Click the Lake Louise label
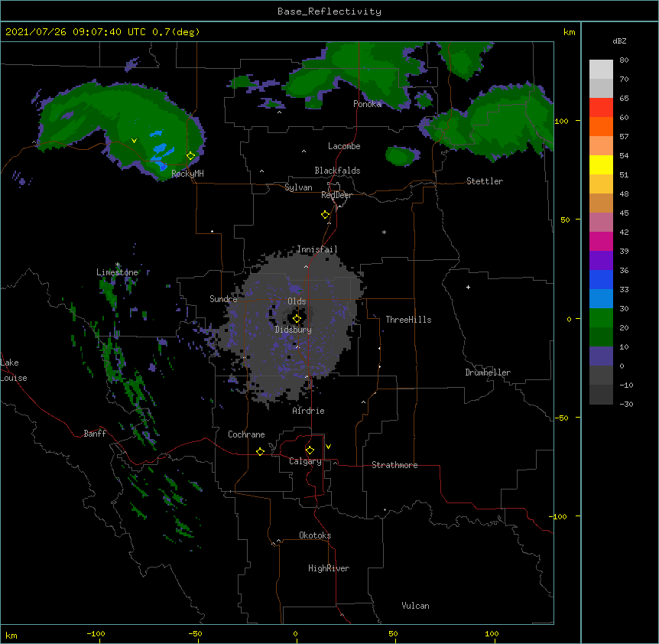The image size is (659, 644). coord(14,370)
